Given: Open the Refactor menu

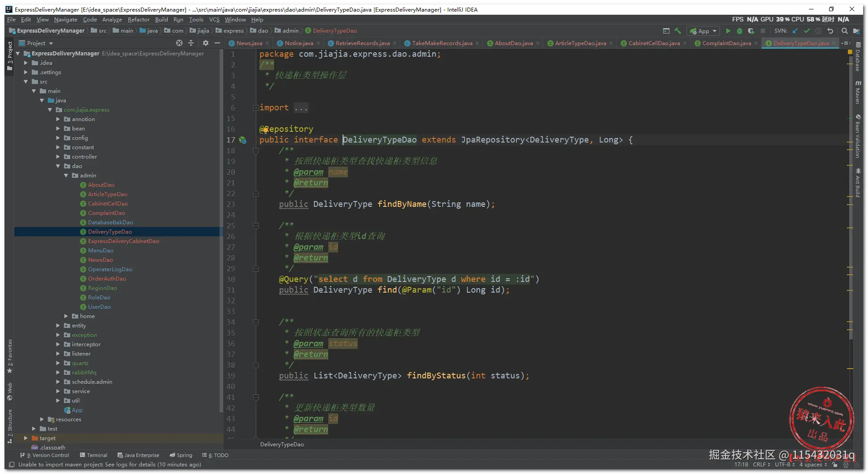Looking at the screenshot, I should [x=139, y=20].
